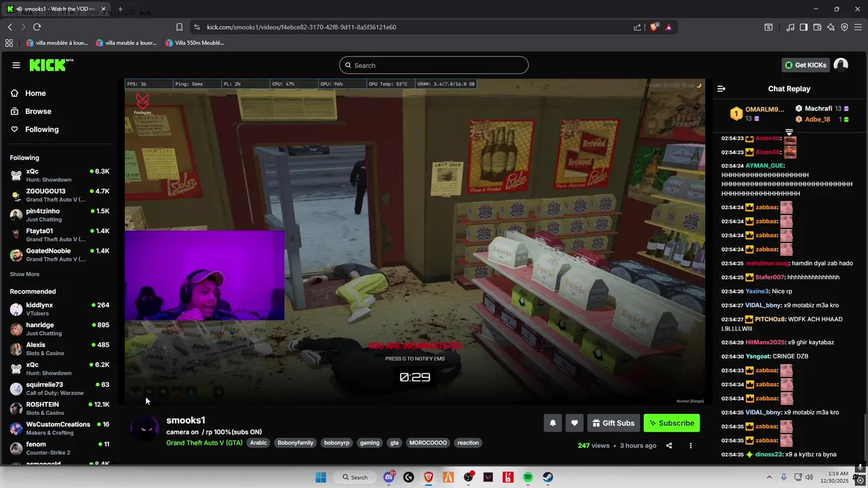Open the bookmarks apps grid icon
The width and height of the screenshot is (868, 488).
point(9,43)
